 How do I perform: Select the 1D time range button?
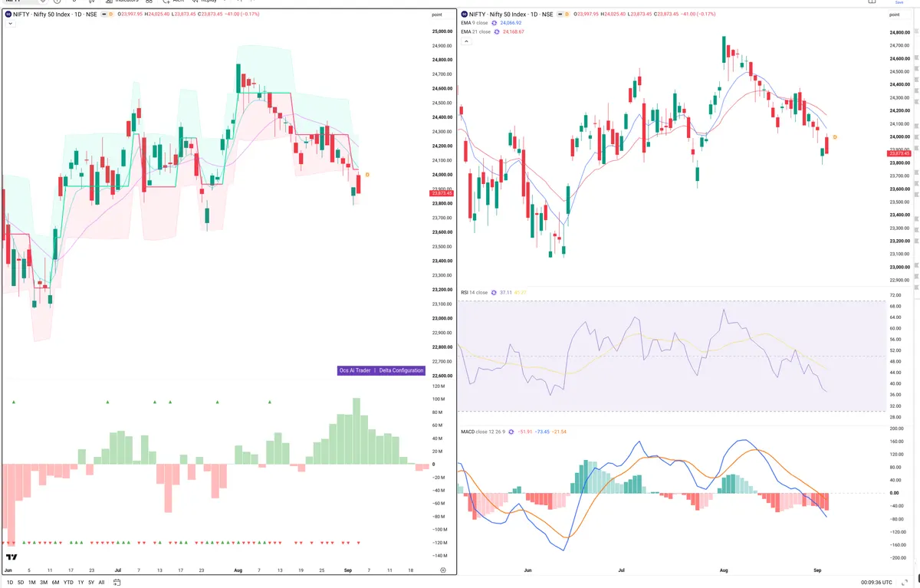10,583
